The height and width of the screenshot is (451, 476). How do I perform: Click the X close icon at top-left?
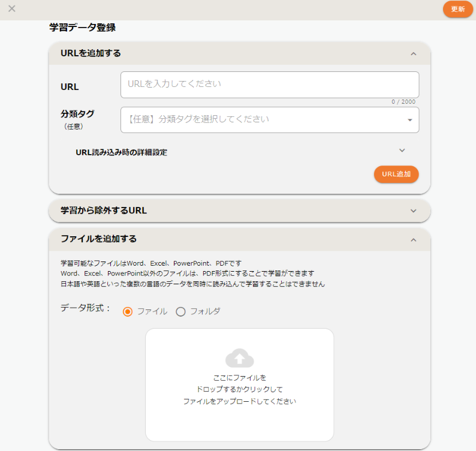12,9
